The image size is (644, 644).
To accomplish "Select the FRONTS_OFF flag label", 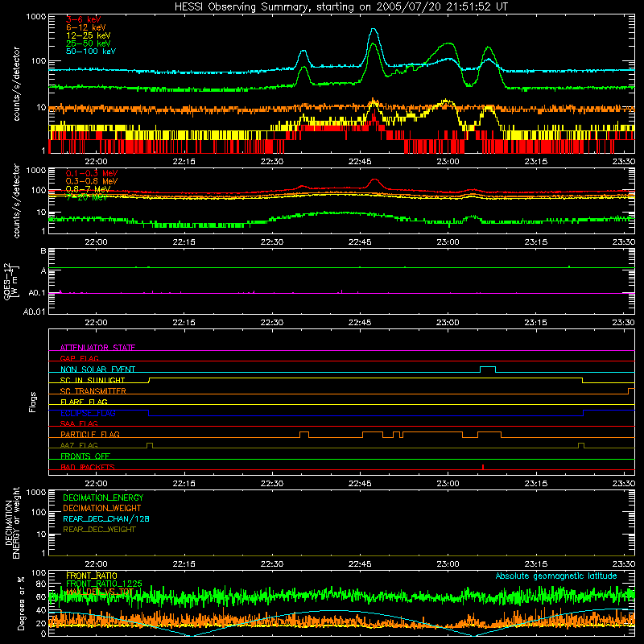I will (x=85, y=456).
